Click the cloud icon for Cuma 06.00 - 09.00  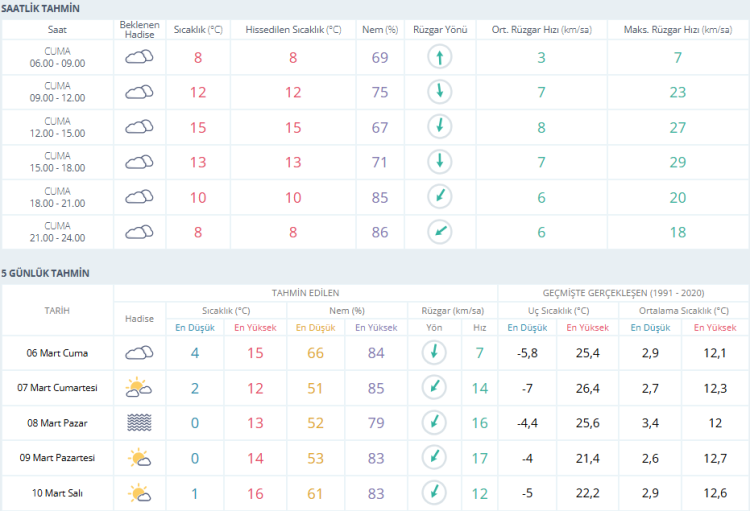point(139,58)
